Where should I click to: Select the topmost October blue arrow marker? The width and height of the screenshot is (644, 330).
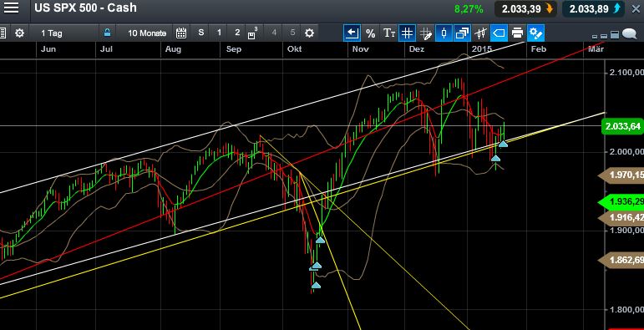click(320, 240)
